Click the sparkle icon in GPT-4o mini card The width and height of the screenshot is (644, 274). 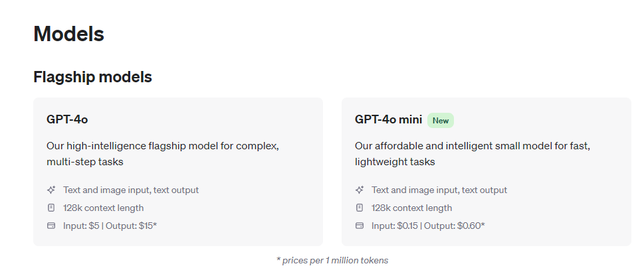tap(360, 190)
